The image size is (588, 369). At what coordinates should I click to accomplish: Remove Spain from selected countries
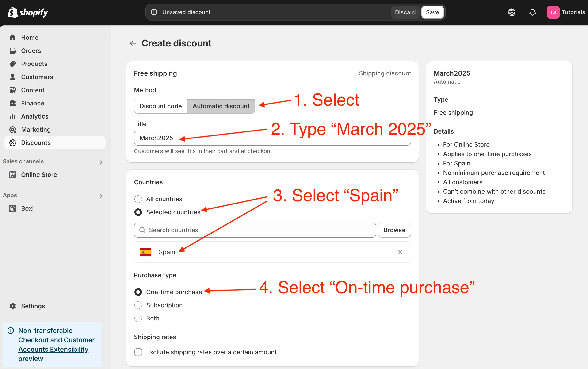(x=400, y=252)
